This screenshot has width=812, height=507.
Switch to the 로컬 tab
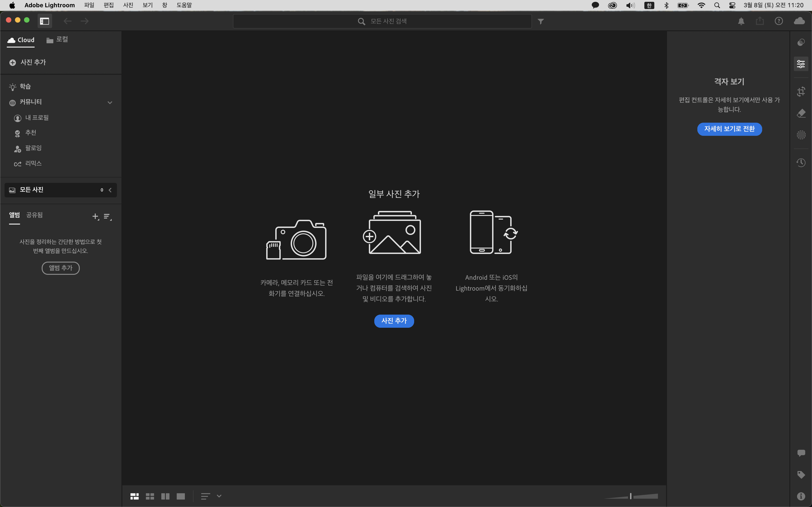click(x=57, y=40)
